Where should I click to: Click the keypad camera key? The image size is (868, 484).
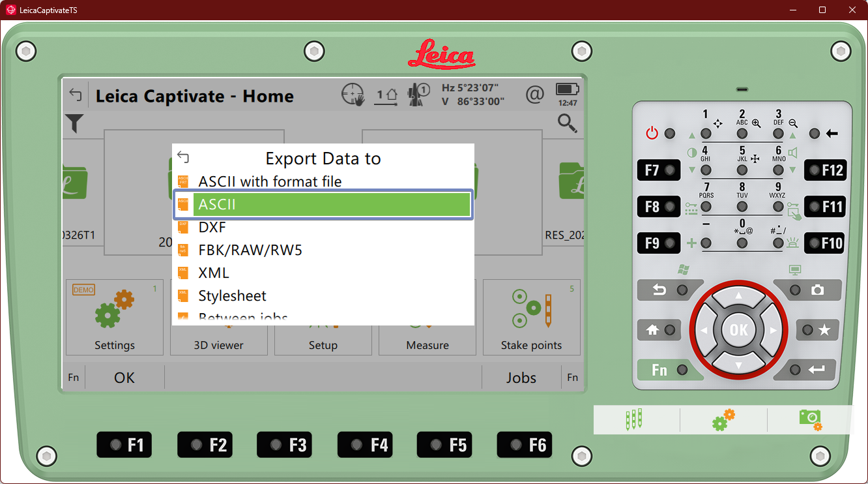point(808,290)
